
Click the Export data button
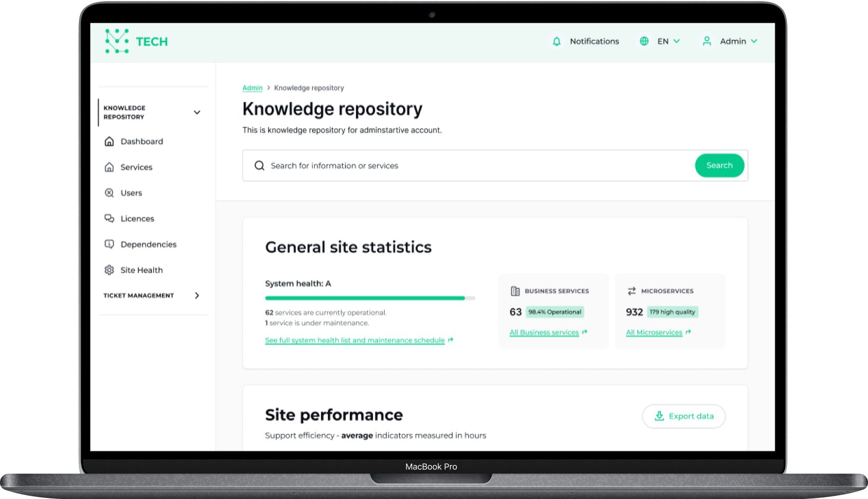point(684,416)
